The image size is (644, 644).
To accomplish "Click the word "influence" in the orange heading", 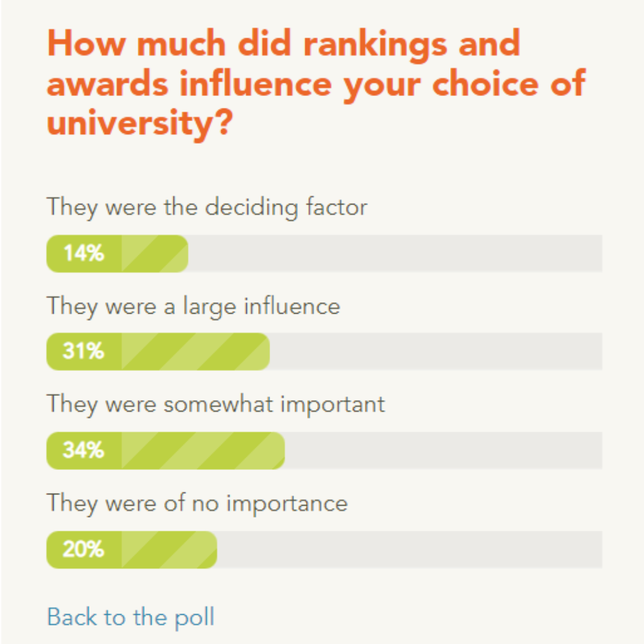I will [x=255, y=83].
